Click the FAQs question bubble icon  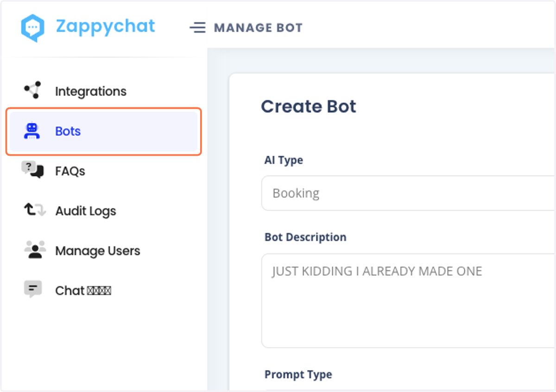pos(32,170)
